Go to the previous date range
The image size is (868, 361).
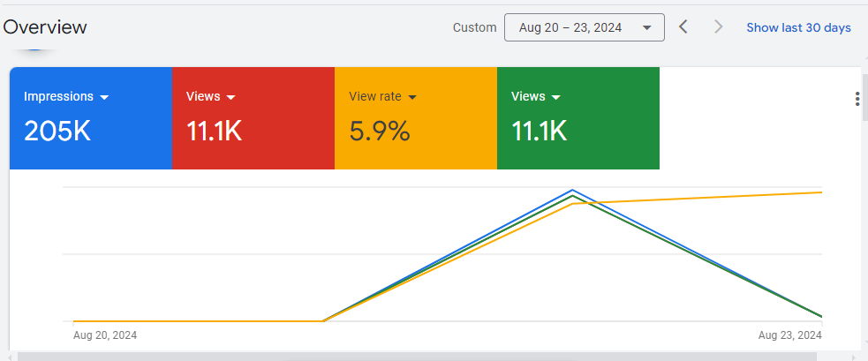(x=683, y=27)
